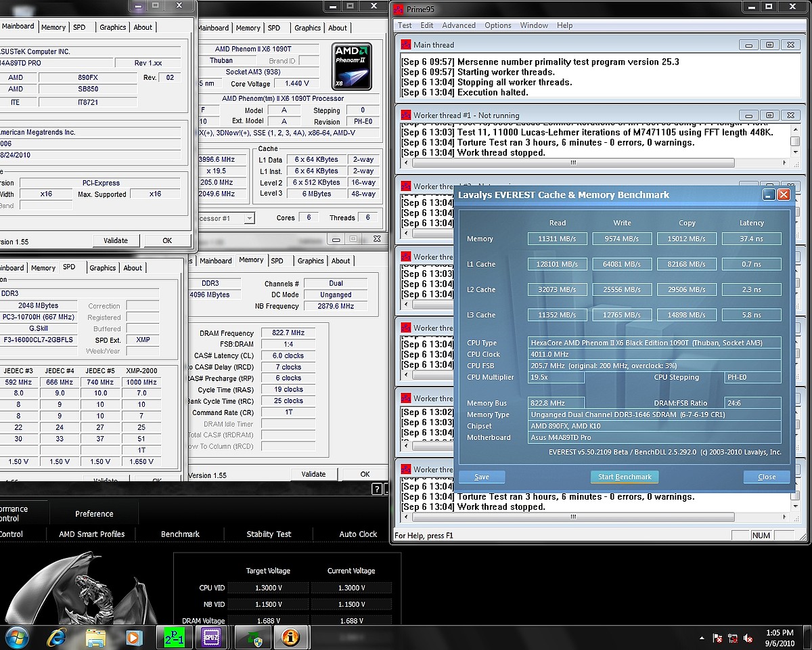
Task: Switch to Memory tab in the G.Skill SPD CPU-Z window
Action: click(43, 268)
